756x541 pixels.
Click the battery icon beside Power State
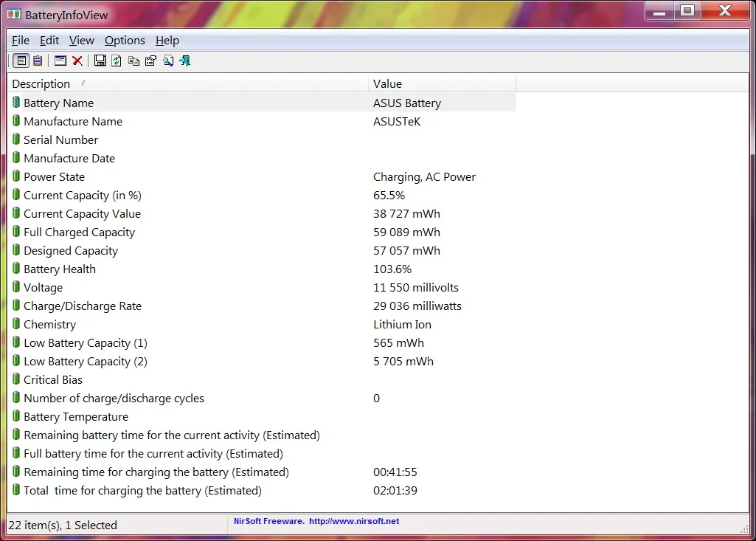(16, 176)
